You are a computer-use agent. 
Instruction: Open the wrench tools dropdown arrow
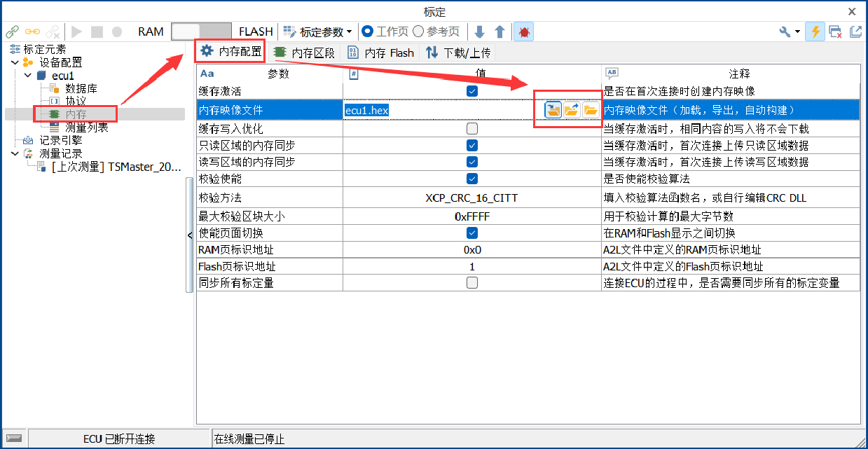click(x=798, y=32)
